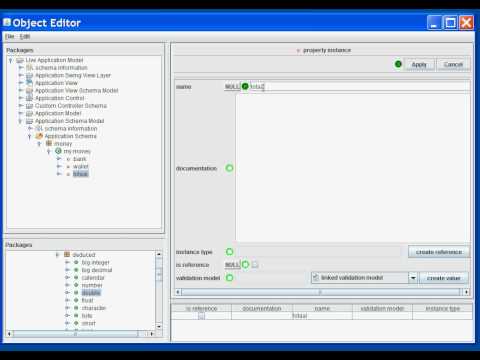The image size is (480, 360).
Task: Toggle the is reference checkbox in table row
Action: (x=201, y=316)
